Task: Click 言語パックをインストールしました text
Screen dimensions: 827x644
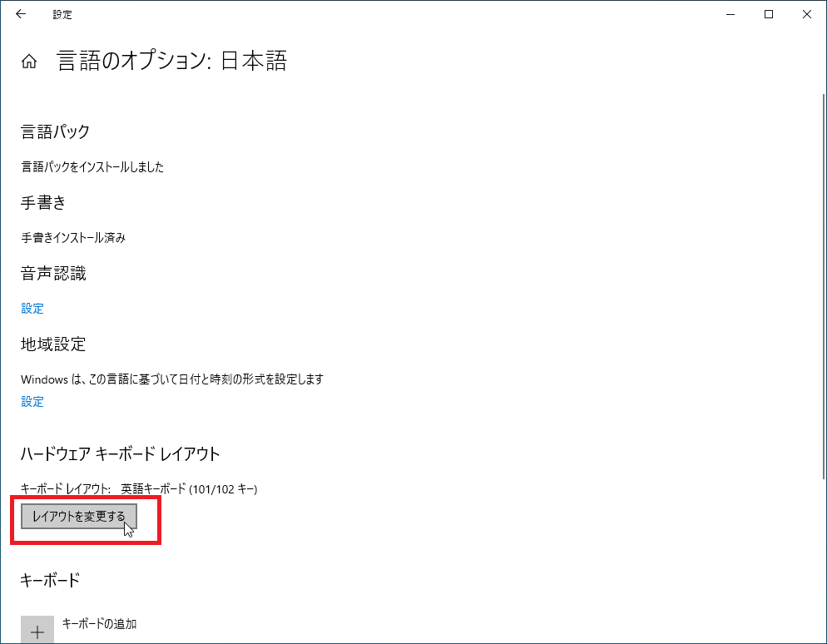Action: (x=92, y=167)
